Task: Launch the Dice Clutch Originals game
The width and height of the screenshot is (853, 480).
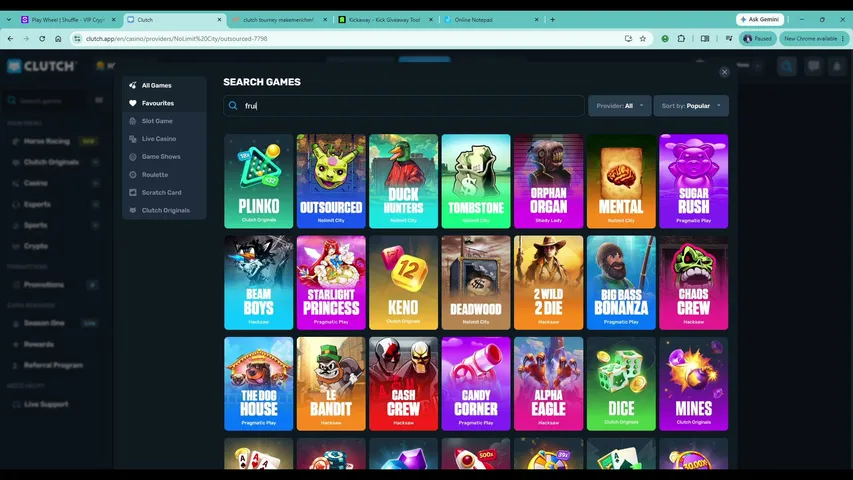Action: pyautogui.click(x=621, y=384)
